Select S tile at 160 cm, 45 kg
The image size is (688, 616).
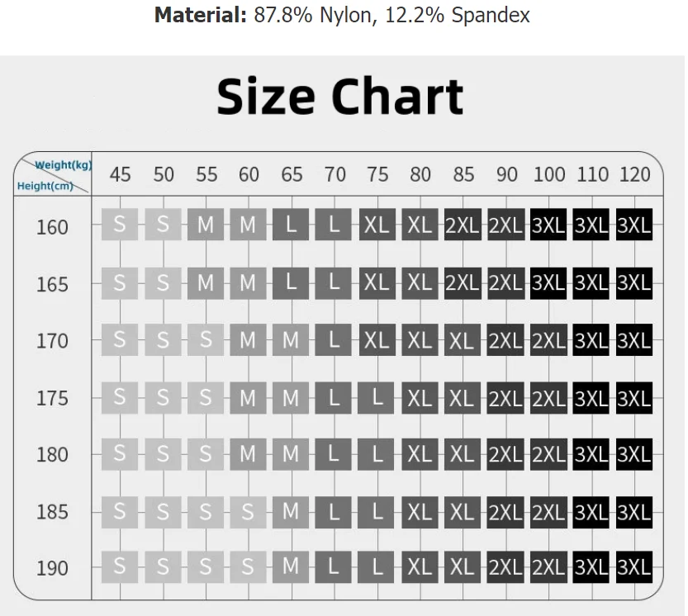coord(120,225)
